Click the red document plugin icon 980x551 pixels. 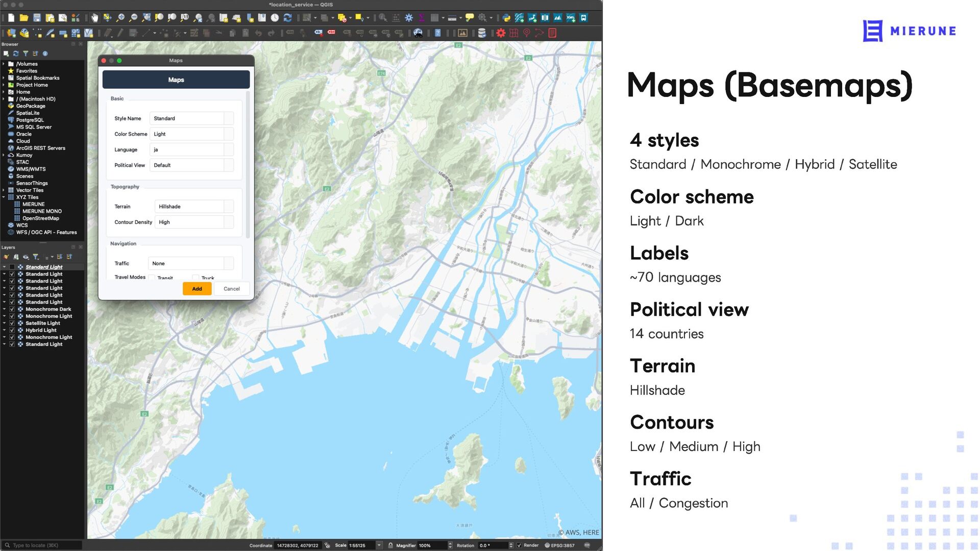click(552, 33)
